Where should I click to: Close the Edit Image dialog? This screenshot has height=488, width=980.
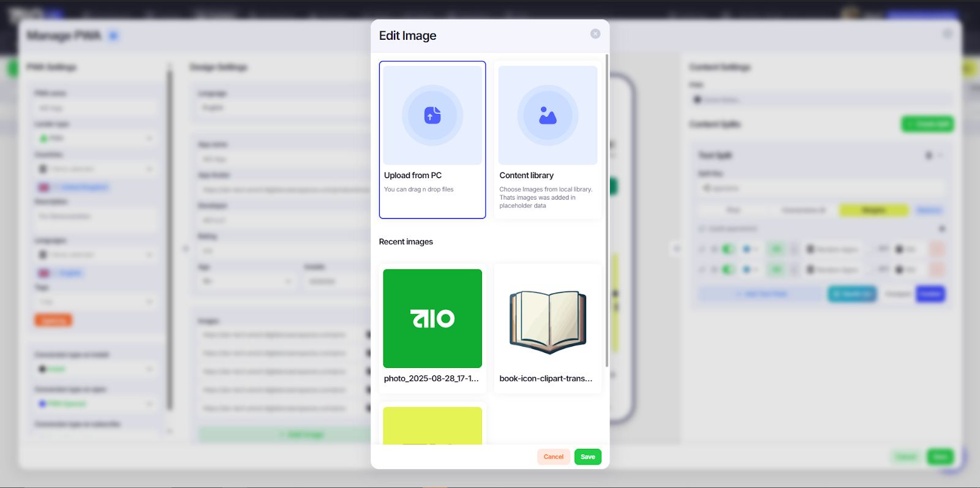[595, 34]
